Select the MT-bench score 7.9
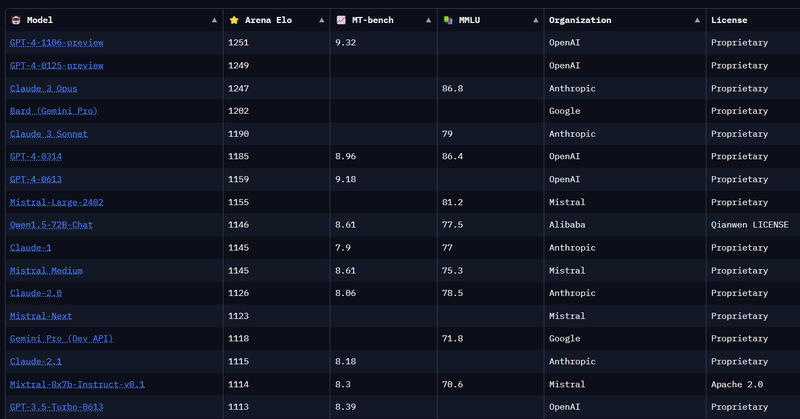 pyautogui.click(x=343, y=248)
